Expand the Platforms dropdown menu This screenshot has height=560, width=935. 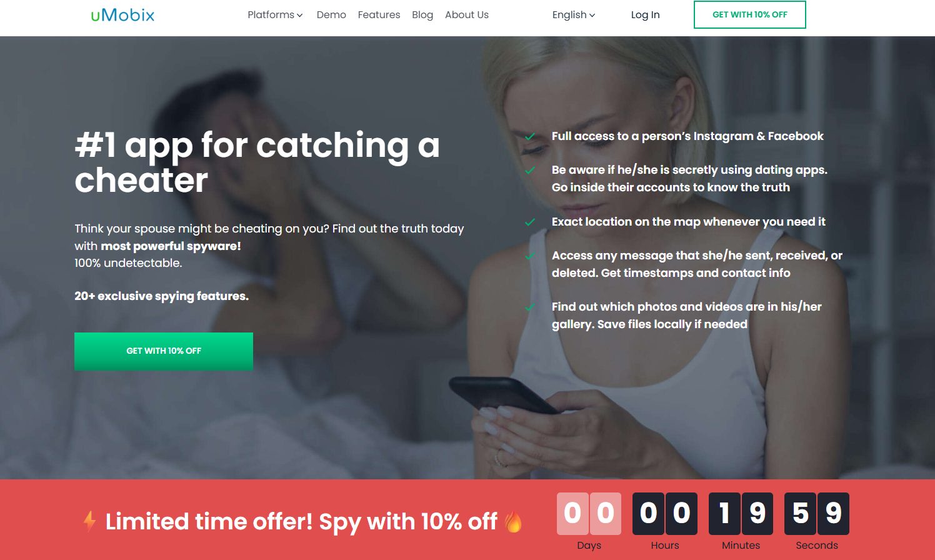[x=275, y=15]
